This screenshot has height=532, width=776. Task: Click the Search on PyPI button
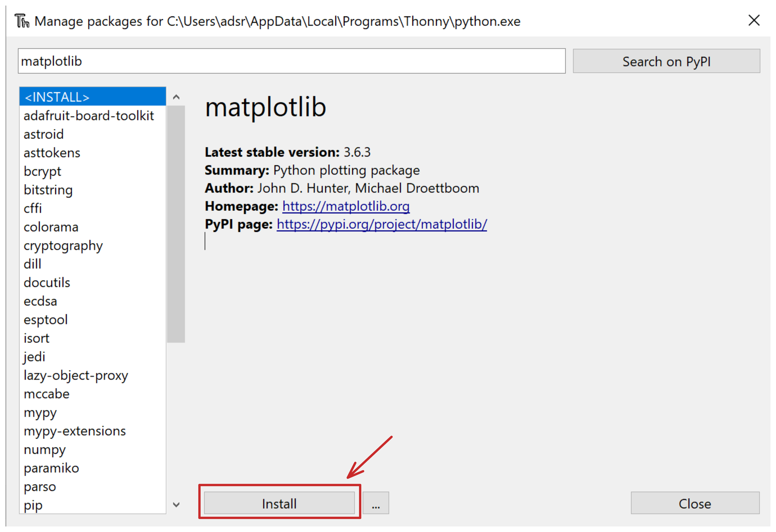click(666, 61)
